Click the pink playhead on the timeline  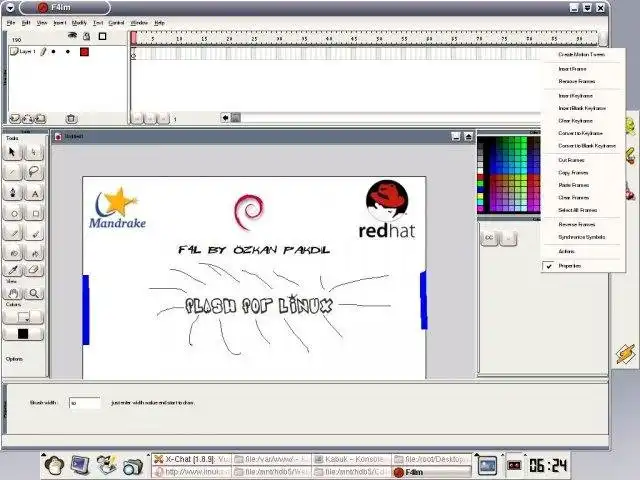click(133, 38)
